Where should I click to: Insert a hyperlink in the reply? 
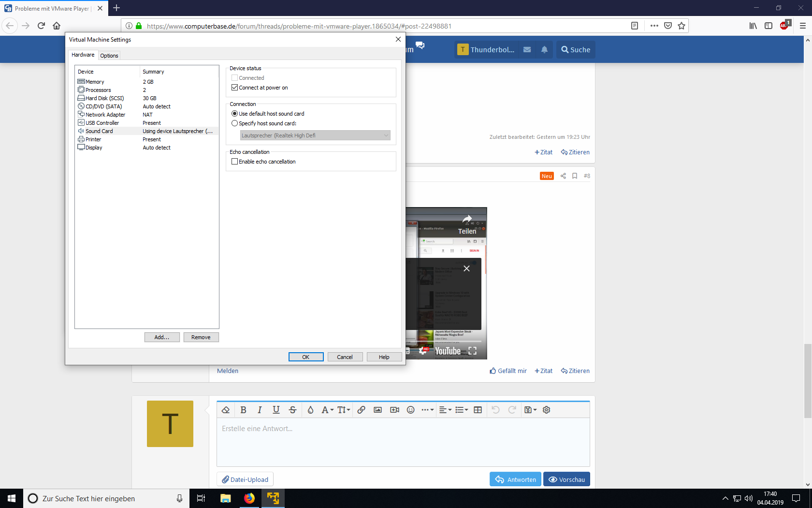(x=361, y=410)
